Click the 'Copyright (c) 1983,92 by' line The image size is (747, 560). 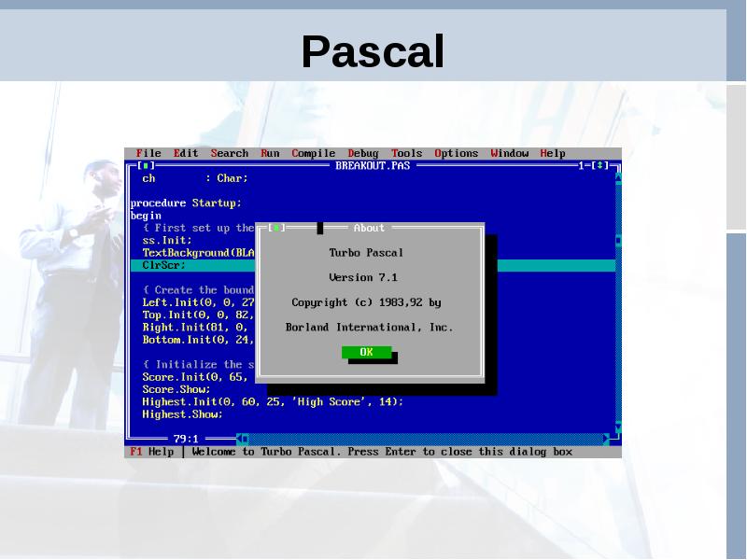(x=366, y=302)
